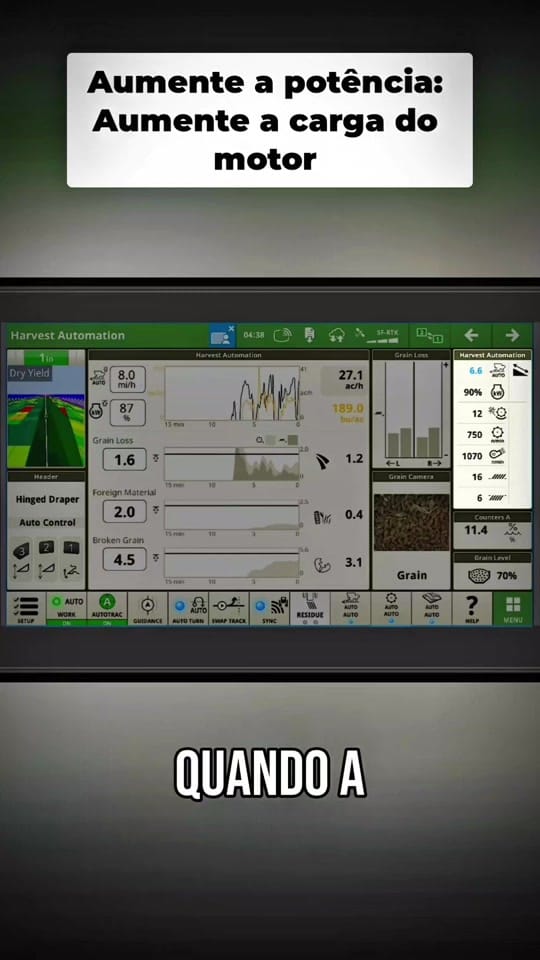Go to next run page arrow
The width and height of the screenshot is (540, 960).
[512, 335]
